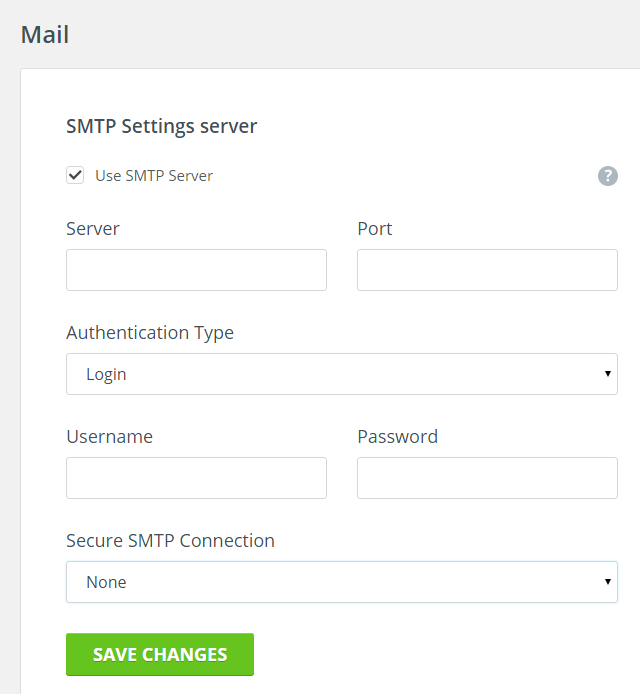This screenshot has width=640, height=694.
Task: Focus the Port input field
Action: pyautogui.click(x=487, y=270)
